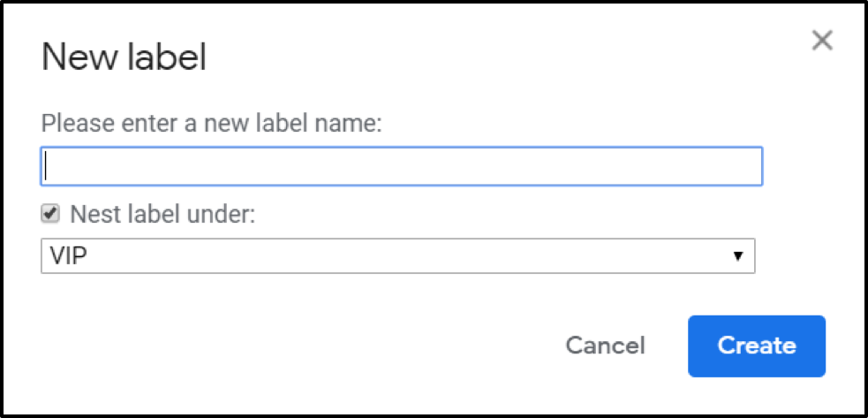
Task: Click the "New label" dialog title
Action: 124,58
